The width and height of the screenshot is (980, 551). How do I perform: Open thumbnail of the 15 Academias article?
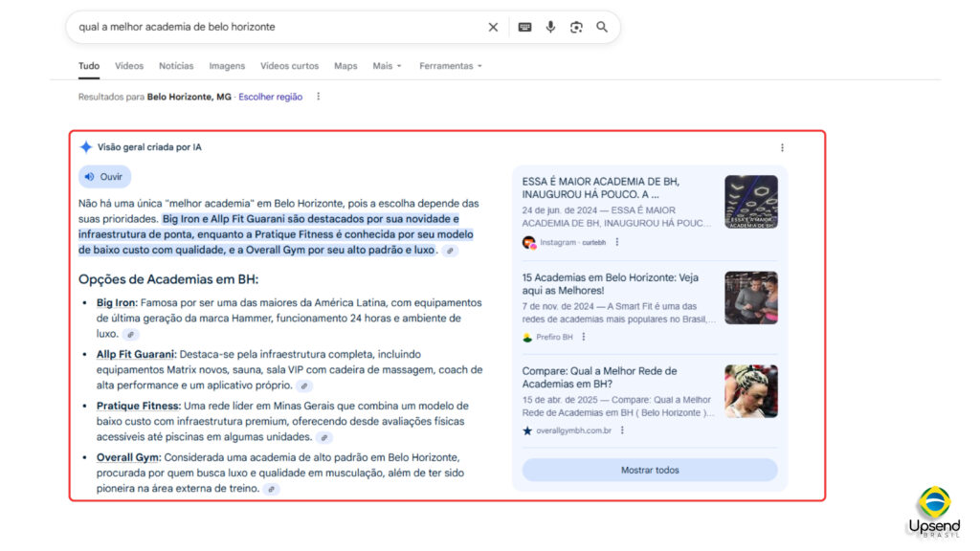pos(751,298)
